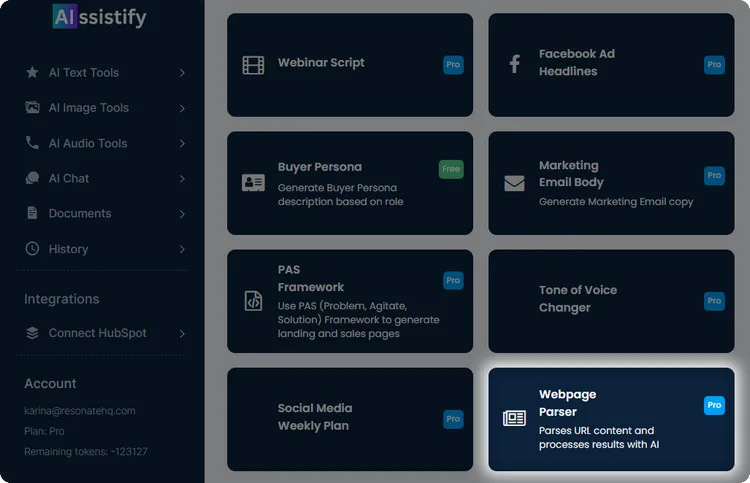750x483 pixels.
Task: Click the film strip icon on Webinar Script
Action: point(253,65)
